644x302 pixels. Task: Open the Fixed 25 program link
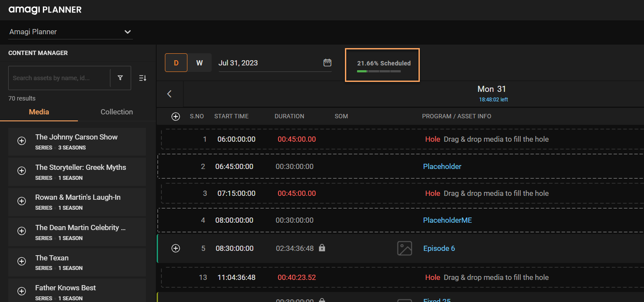pos(437,300)
